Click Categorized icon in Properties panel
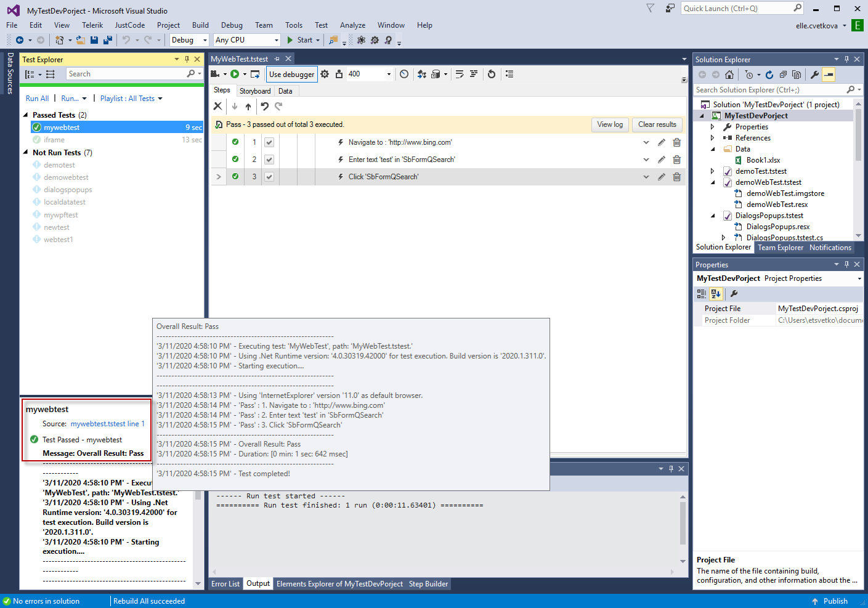The image size is (868, 608). pyautogui.click(x=702, y=294)
